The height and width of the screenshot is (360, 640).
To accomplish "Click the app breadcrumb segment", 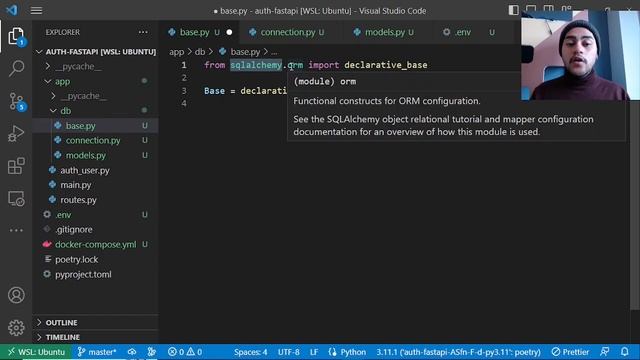I will click(x=176, y=52).
